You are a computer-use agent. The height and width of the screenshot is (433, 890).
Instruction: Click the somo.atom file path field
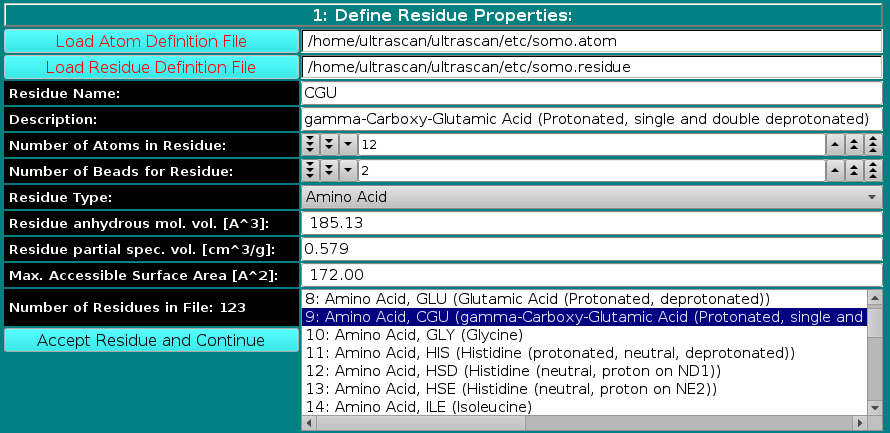tap(592, 41)
